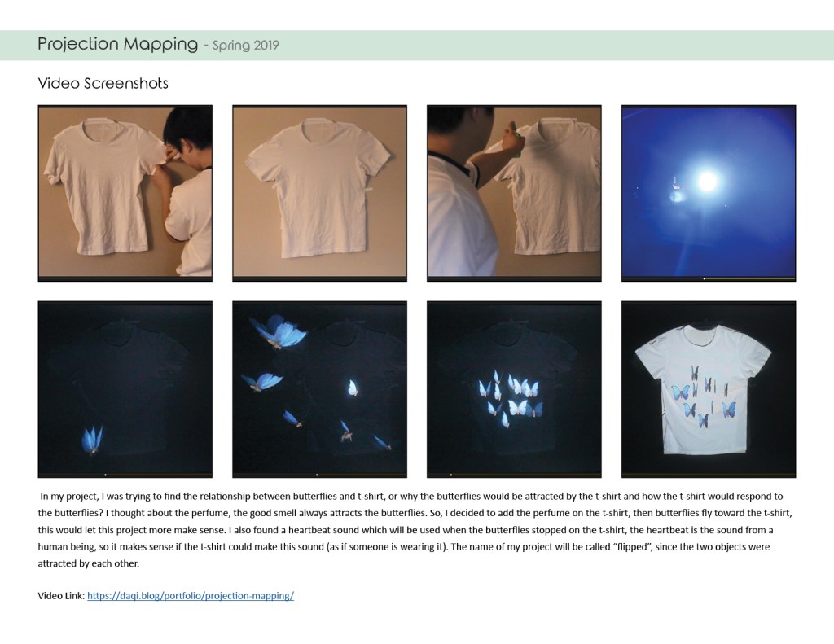Screen dimensions: 834x644
Task: Select the lit white t-shirt with butterflies screenshot
Action: 709,389
